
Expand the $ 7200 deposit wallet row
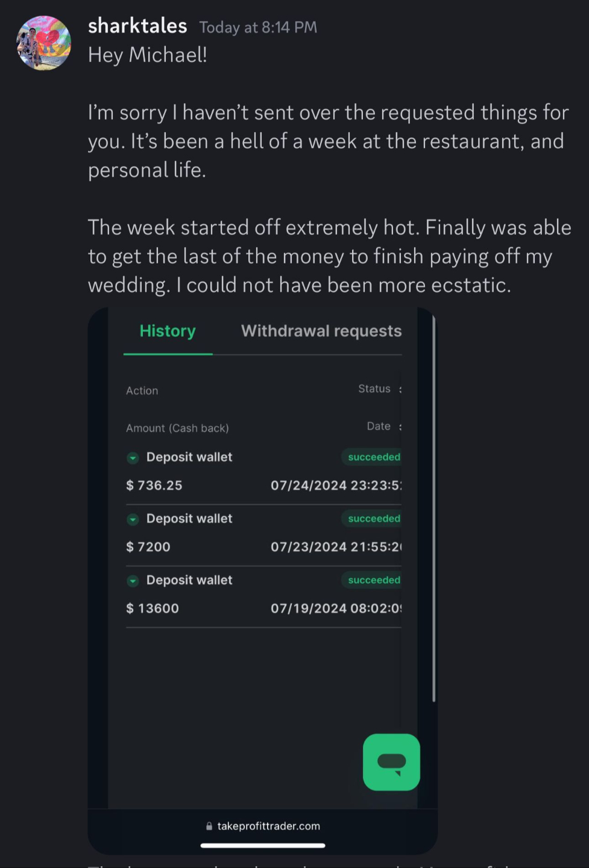tap(133, 520)
